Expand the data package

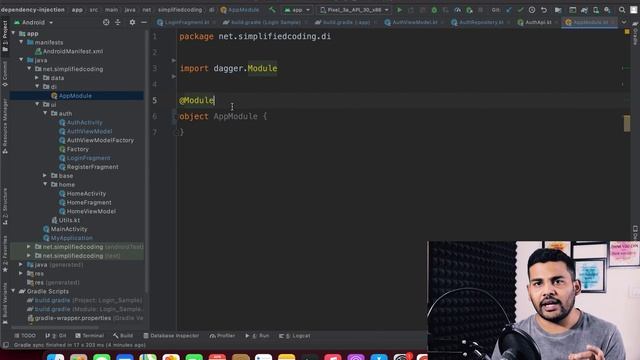[x=37, y=78]
